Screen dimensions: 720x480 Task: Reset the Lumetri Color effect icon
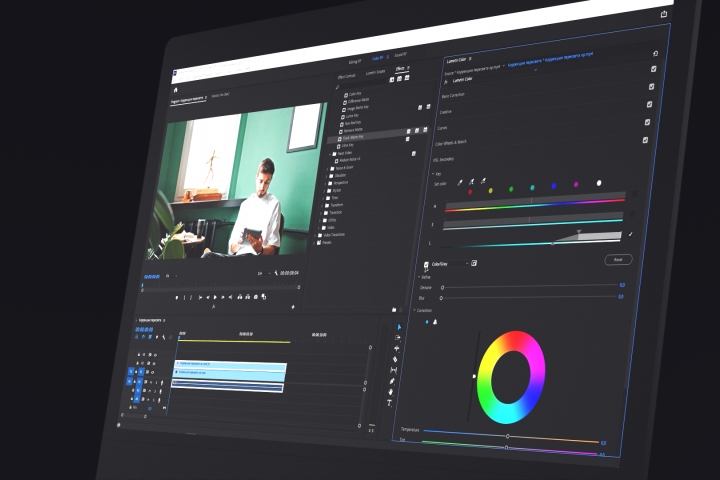tap(655, 54)
